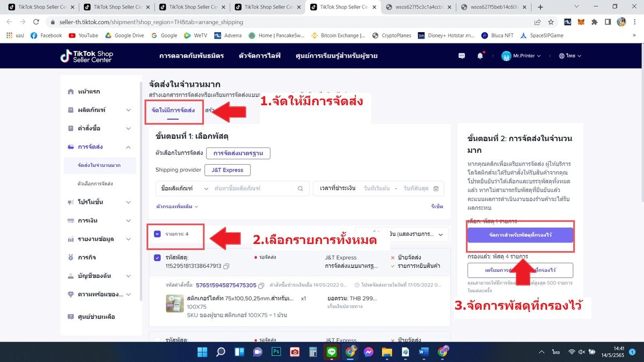
Task: Open the Windows Start menu
Action: pyautogui.click(x=202, y=352)
